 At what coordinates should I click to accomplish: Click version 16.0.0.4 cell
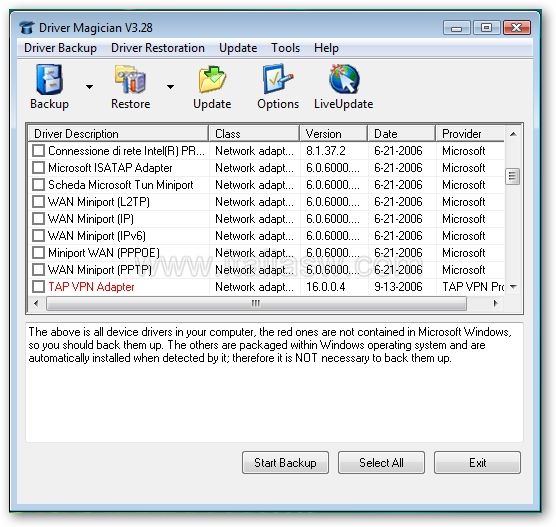(x=326, y=287)
